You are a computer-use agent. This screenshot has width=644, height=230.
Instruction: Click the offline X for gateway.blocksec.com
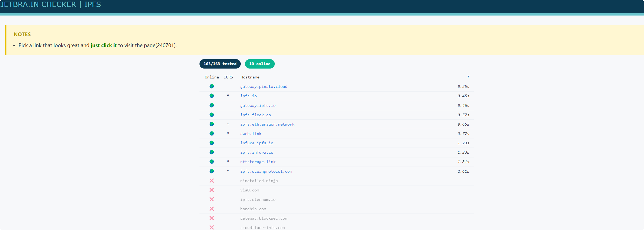click(x=212, y=218)
